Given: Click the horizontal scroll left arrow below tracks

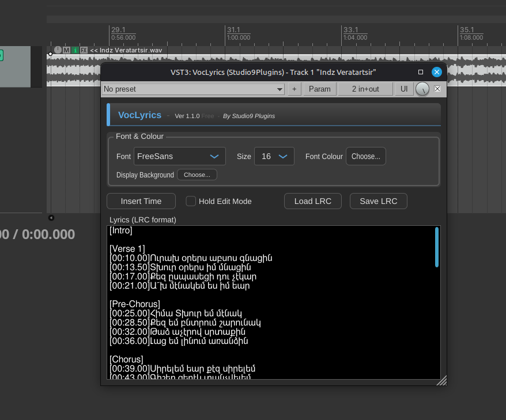Looking at the screenshot, I should [x=51, y=218].
